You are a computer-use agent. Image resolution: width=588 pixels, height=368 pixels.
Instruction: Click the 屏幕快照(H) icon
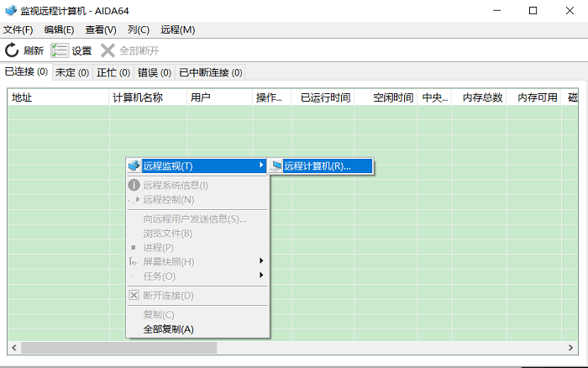pyautogui.click(x=133, y=261)
